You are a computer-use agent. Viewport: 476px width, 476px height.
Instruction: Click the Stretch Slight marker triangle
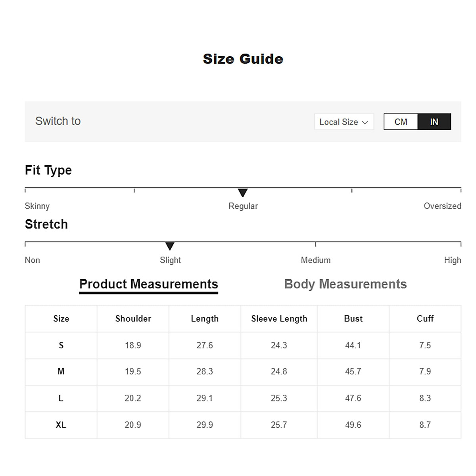170,246
